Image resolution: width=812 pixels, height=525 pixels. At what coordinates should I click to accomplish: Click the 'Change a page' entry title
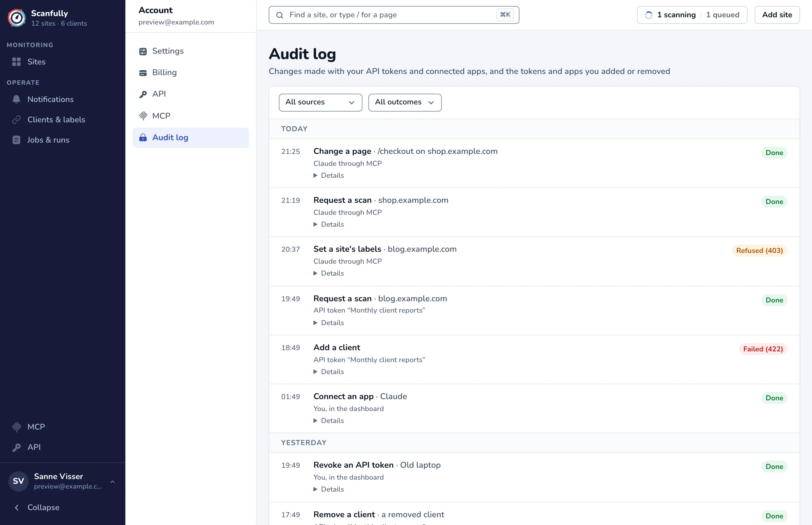(342, 151)
